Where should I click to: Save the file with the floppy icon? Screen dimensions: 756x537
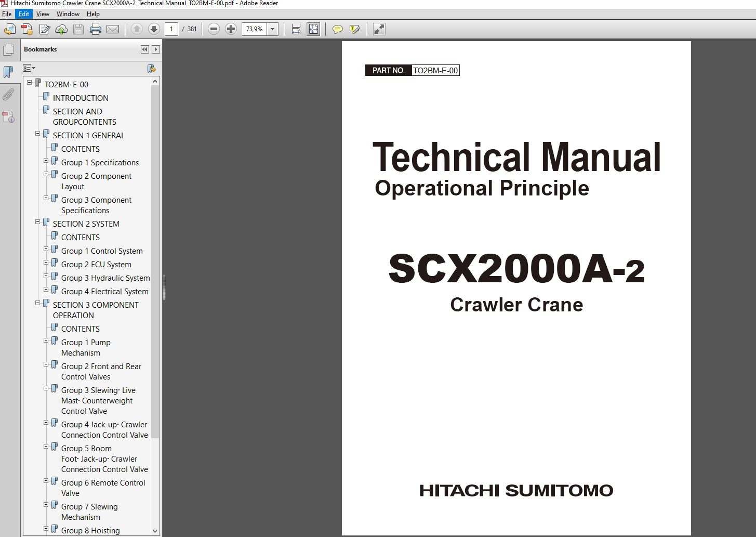78,29
